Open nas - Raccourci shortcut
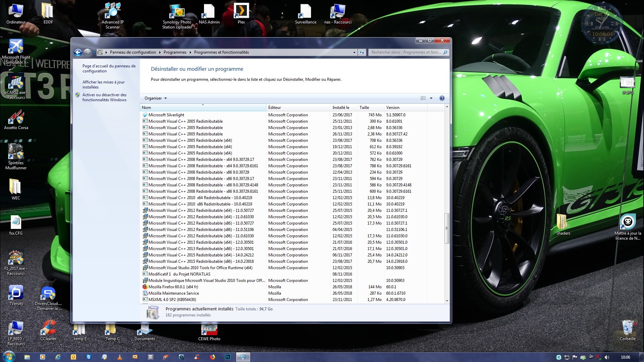 click(x=338, y=14)
